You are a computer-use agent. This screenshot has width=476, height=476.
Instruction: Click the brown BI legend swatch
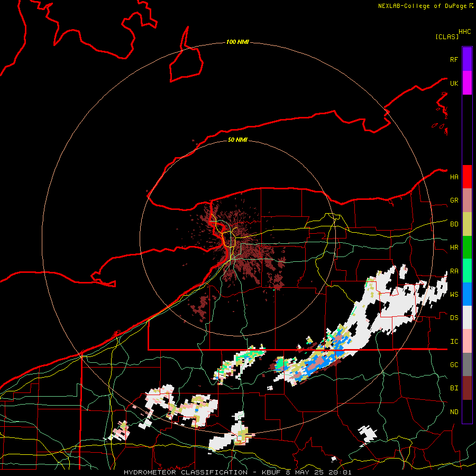pyautogui.click(x=467, y=388)
